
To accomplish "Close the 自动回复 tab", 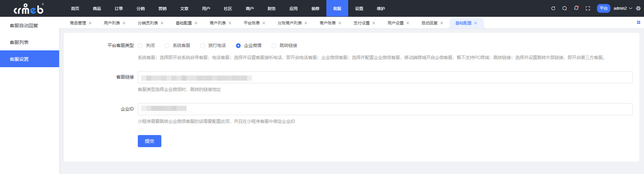I will coord(442,23).
